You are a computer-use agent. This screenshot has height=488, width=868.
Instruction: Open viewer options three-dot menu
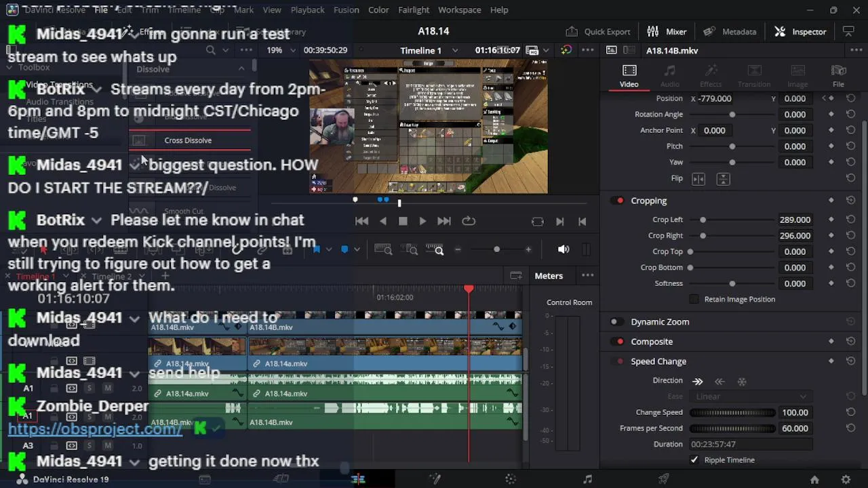pos(588,50)
